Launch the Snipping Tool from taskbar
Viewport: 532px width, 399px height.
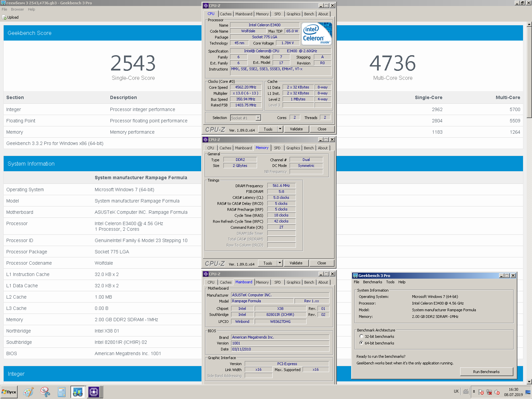[45, 392]
